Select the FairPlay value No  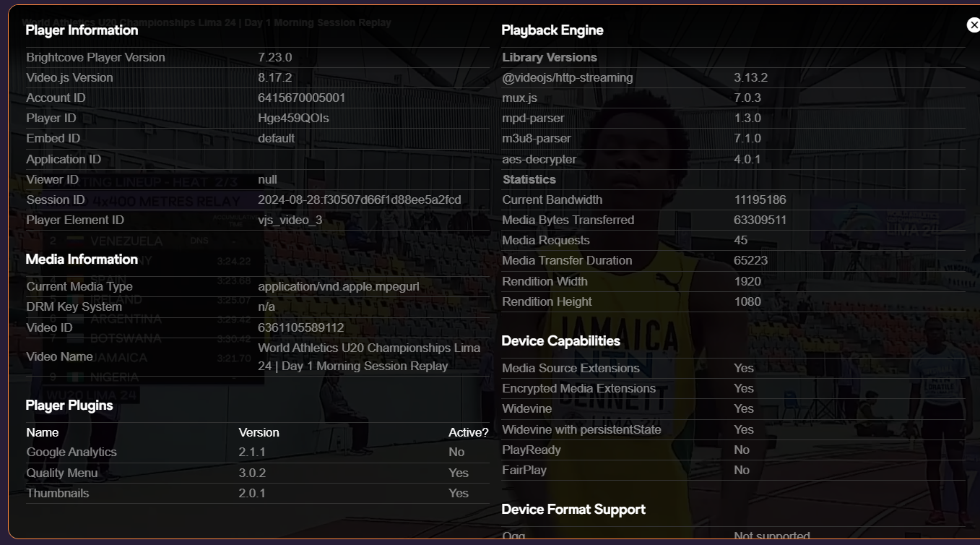(x=742, y=470)
